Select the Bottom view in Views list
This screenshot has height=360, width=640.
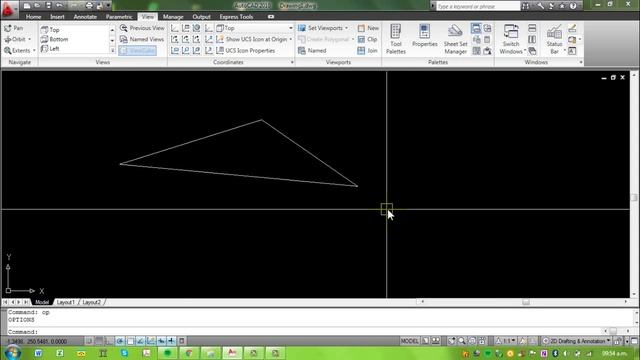(x=54, y=39)
